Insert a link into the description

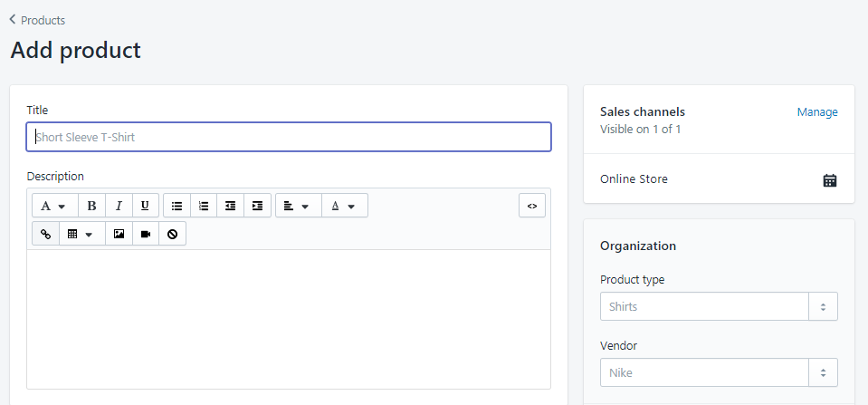point(45,234)
